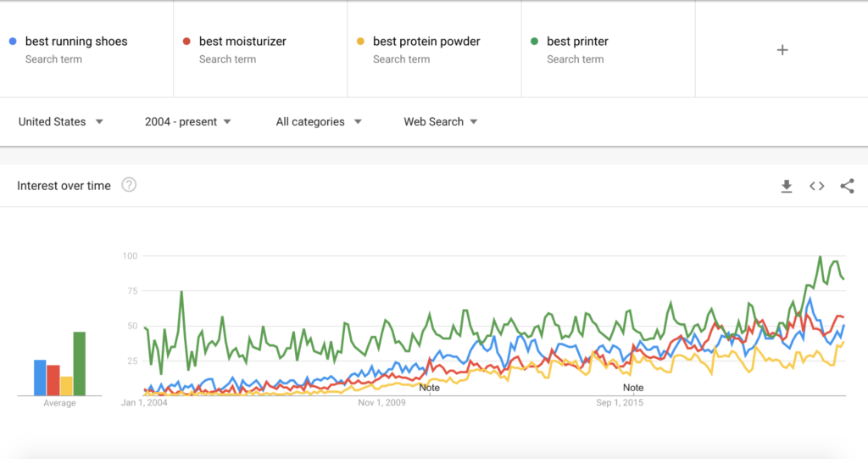The width and height of the screenshot is (868, 459).
Task: Open the United States region dropdown
Action: 61,121
